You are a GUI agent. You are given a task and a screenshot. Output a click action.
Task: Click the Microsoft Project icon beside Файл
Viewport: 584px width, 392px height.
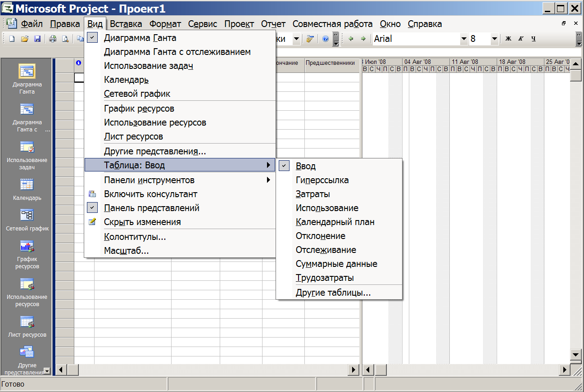pyautogui.click(x=12, y=24)
